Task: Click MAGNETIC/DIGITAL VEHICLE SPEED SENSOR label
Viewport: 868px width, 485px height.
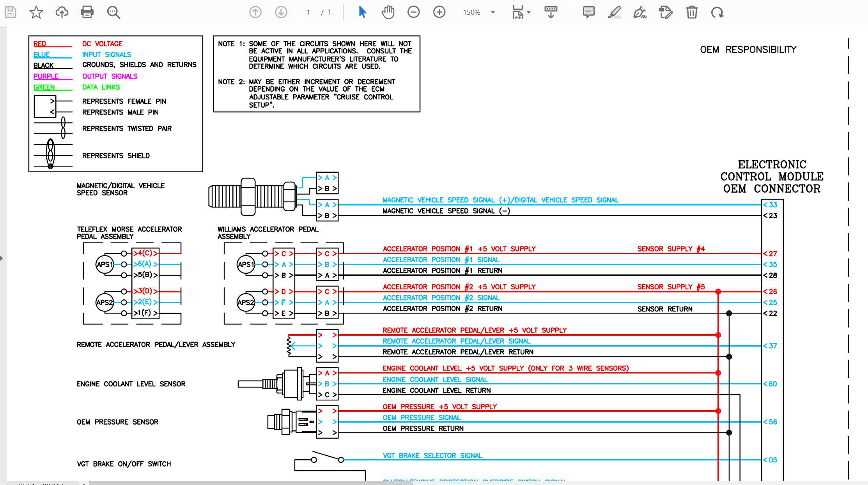Action: coord(120,189)
